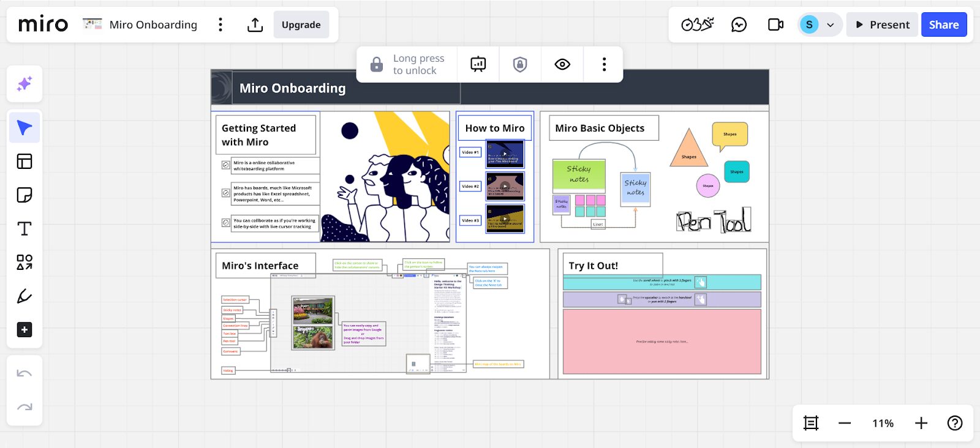Select 'Getting Started with Miro' heading
The image size is (980, 448).
coord(266,135)
